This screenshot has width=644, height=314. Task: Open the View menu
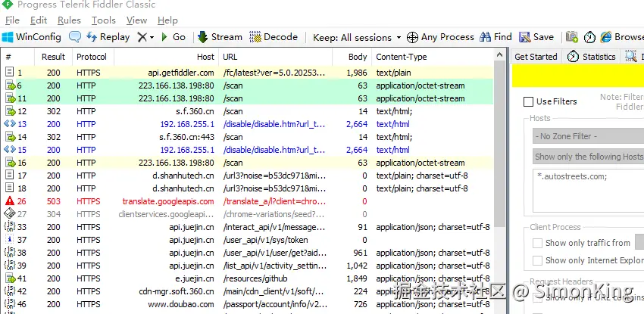pyautogui.click(x=136, y=20)
